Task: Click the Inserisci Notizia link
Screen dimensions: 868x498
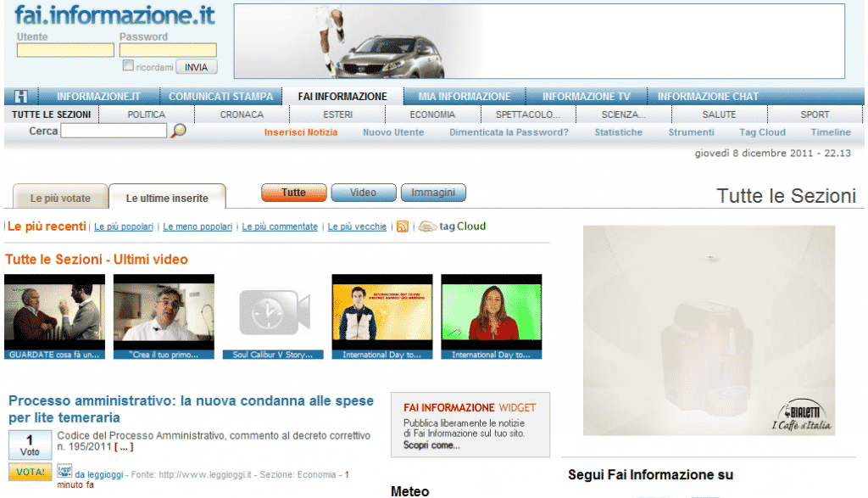Action: pyautogui.click(x=301, y=132)
